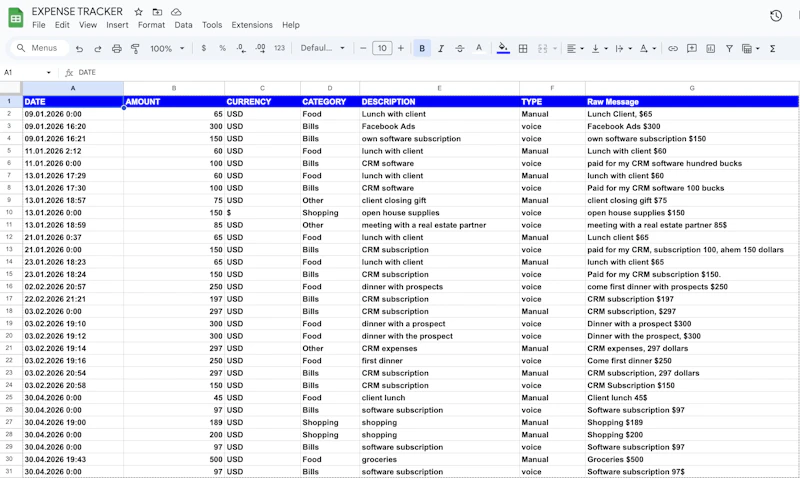This screenshot has height=478, width=800.
Task: Open horizontal align dropdown
Action: click(x=574, y=48)
